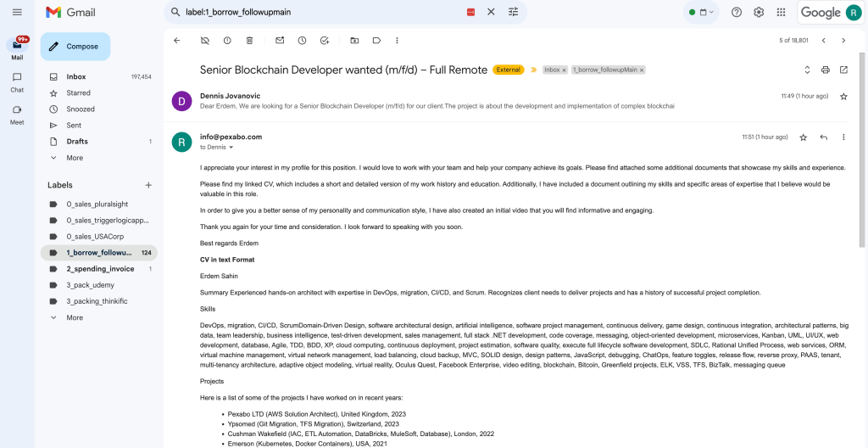Open the Snoozed folder
This screenshot has height=448, width=868.
(x=98, y=109)
